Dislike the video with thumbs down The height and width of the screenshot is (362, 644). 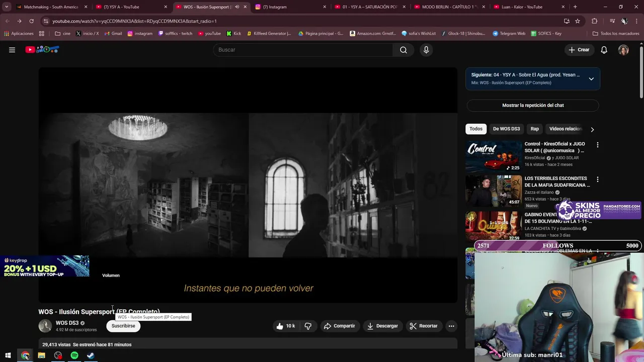[x=308, y=326]
